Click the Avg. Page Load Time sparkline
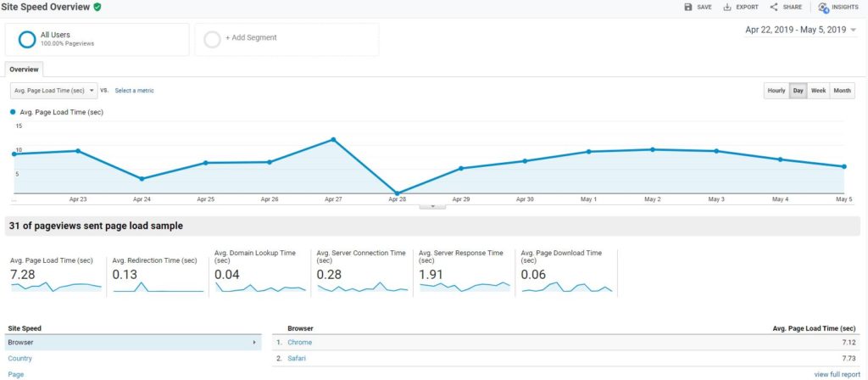Screen dimensions: 868x380 point(56,287)
